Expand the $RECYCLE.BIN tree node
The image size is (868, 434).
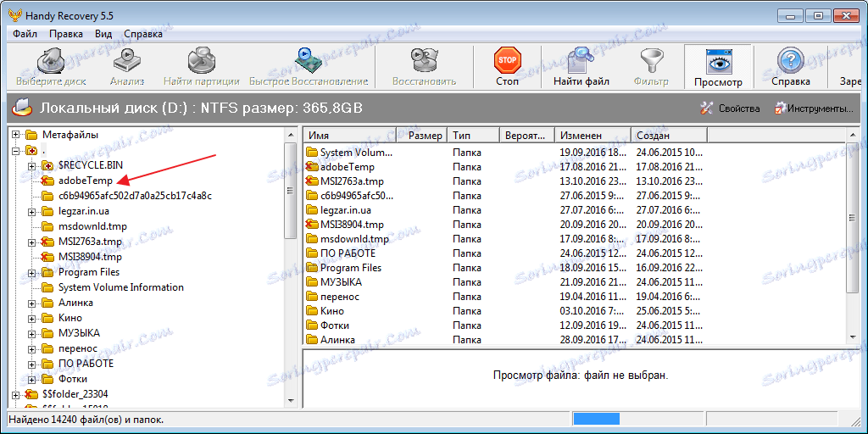[31, 165]
